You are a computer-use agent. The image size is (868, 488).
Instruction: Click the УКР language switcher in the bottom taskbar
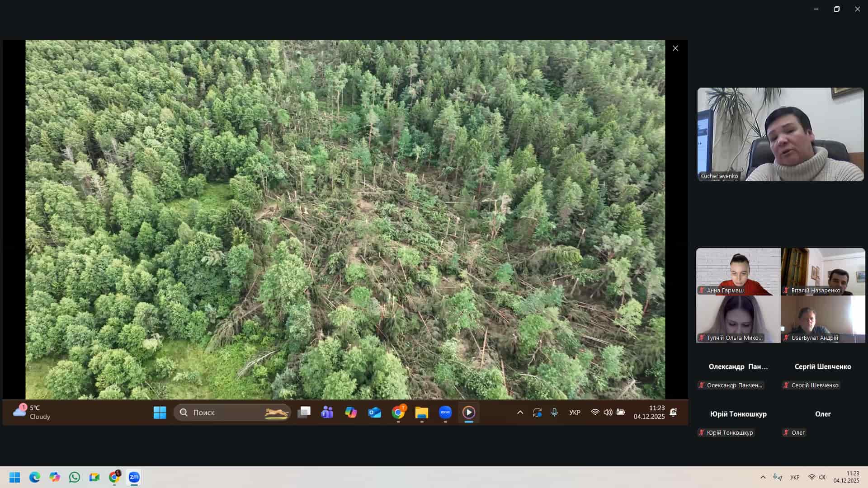pyautogui.click(x=795, y=477)
